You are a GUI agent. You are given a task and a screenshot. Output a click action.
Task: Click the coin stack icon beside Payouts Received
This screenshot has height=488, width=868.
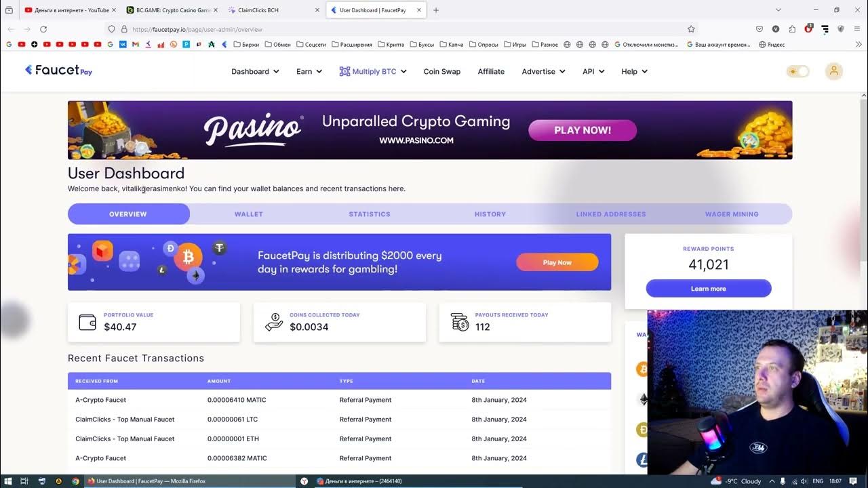click(x=460, y=322)
